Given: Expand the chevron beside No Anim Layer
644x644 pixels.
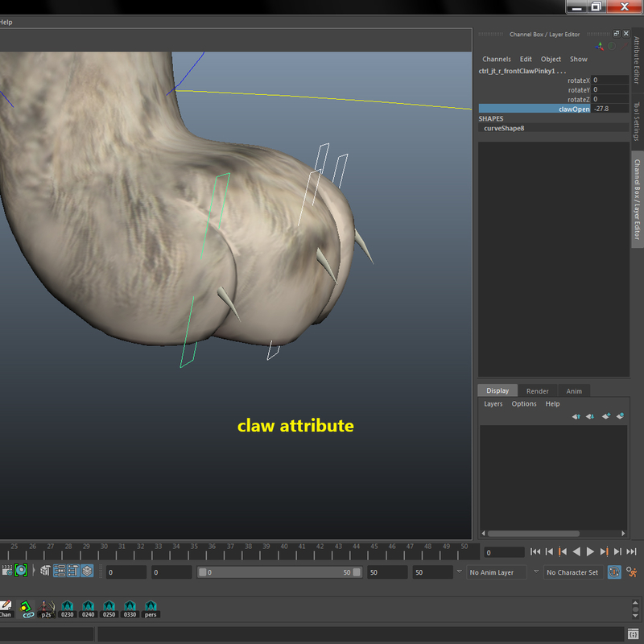Looking at the screenshot, I should tap(537, 572).
